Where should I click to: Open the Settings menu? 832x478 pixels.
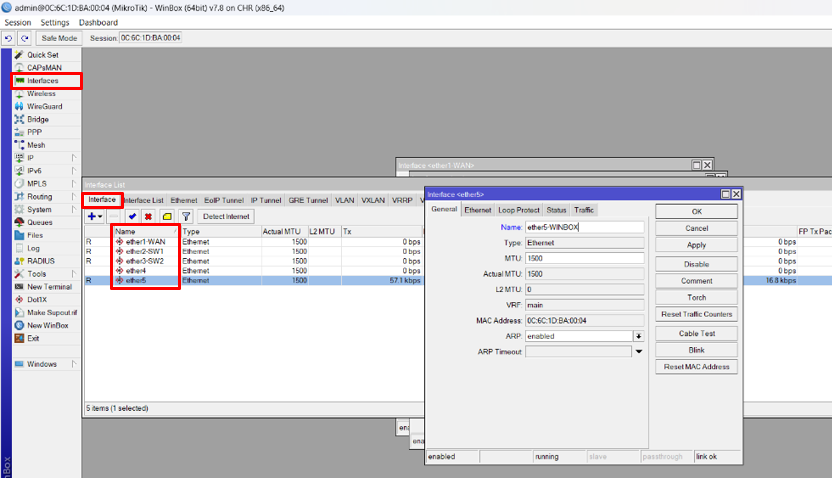(x=55, y=22)
